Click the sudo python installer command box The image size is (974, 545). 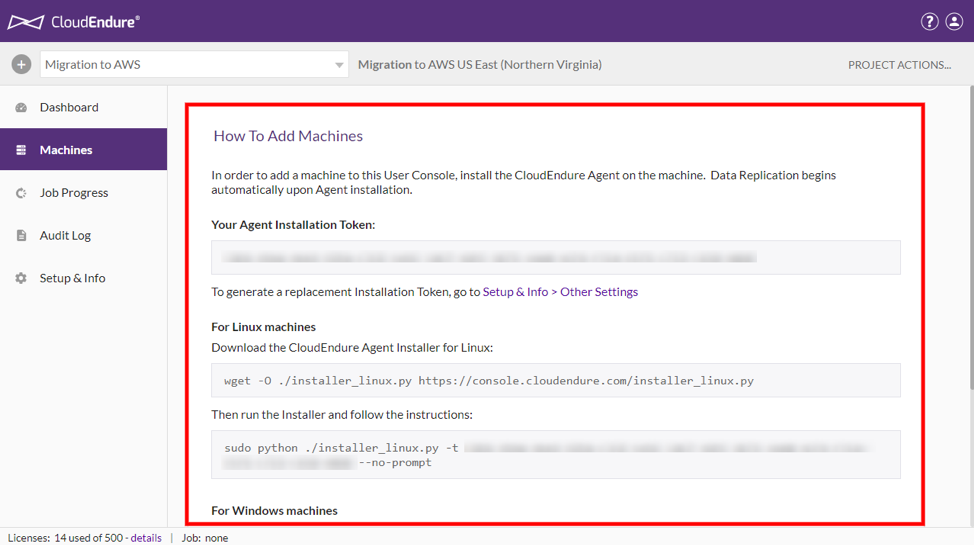tap(556, 454)
